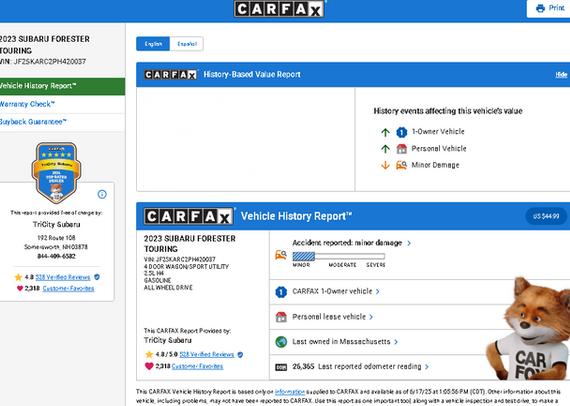Click the 1-Owner Vehicle blue badge icon

(401, 132)
